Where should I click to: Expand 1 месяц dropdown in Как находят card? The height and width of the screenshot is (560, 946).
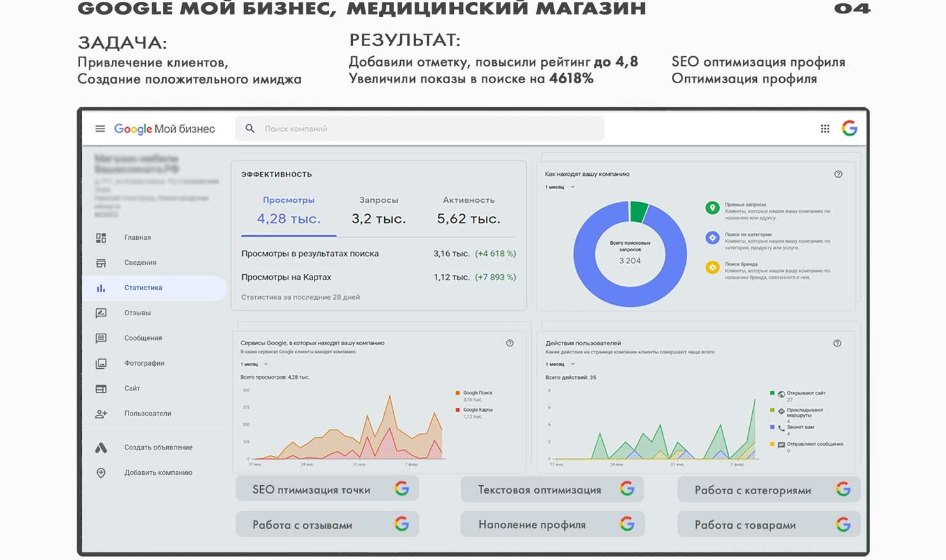(x=560, y=187)
